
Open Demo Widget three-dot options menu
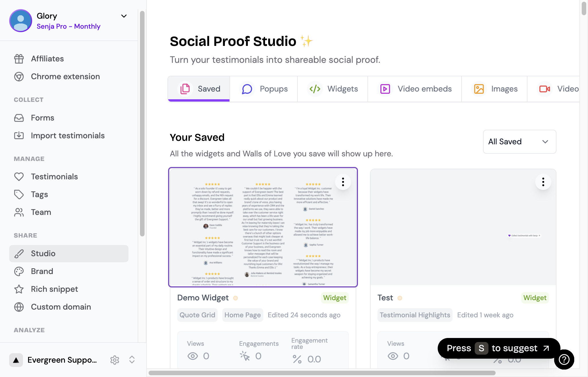pos(343,182)
